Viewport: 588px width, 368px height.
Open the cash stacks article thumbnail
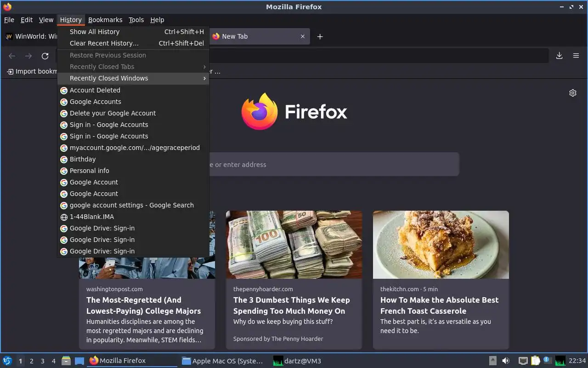tap(294, 245)
